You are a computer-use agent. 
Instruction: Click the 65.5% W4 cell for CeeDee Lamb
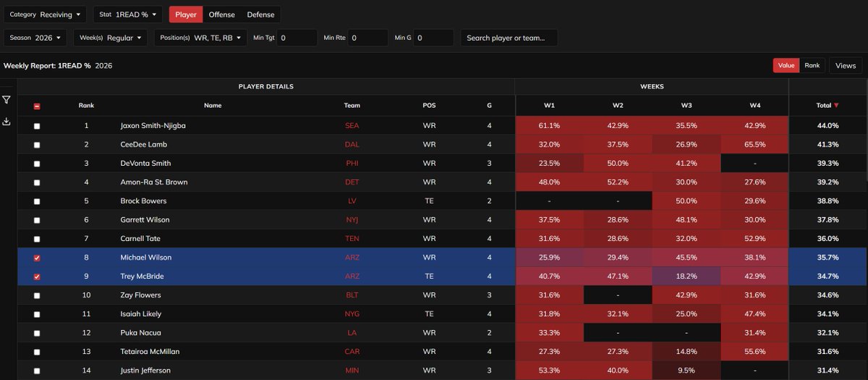[x=755, y=145]
